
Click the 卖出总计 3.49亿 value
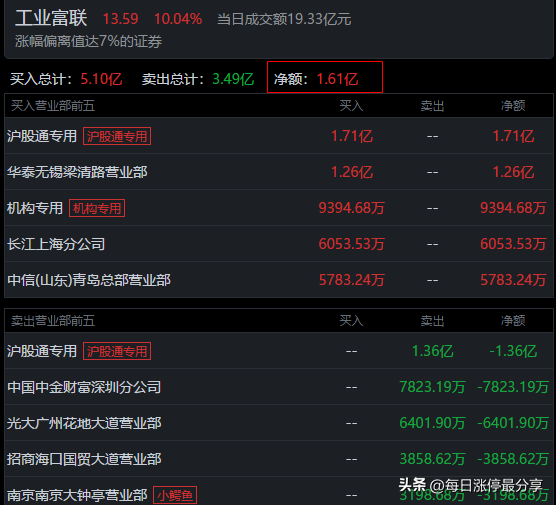(x=233, y=79)
